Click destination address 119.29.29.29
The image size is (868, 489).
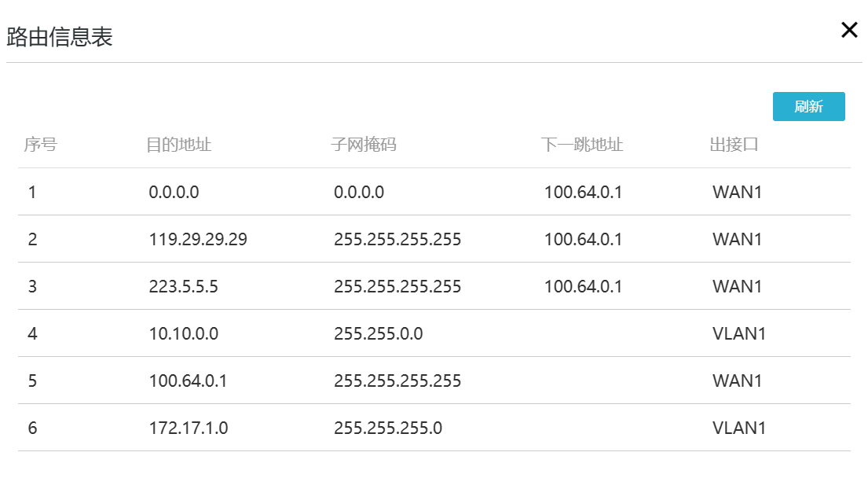[x=198, y=239]
